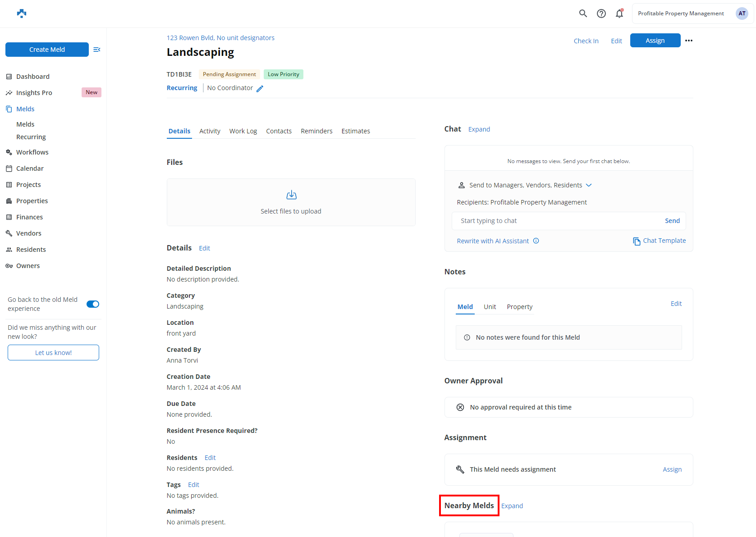Click the Check In link
Image resolution: width=756 pixels, height=537 pixels.
click(586, 41)
